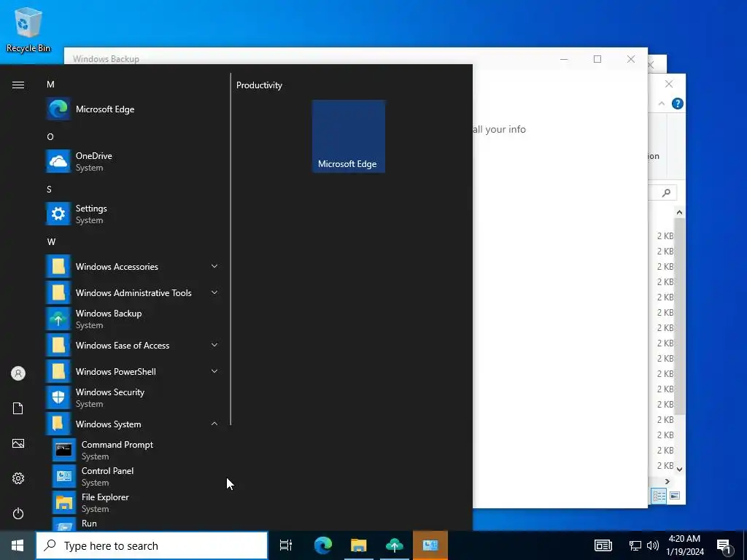Open Microsoft Edge from the app list

(x=133, y=109)
